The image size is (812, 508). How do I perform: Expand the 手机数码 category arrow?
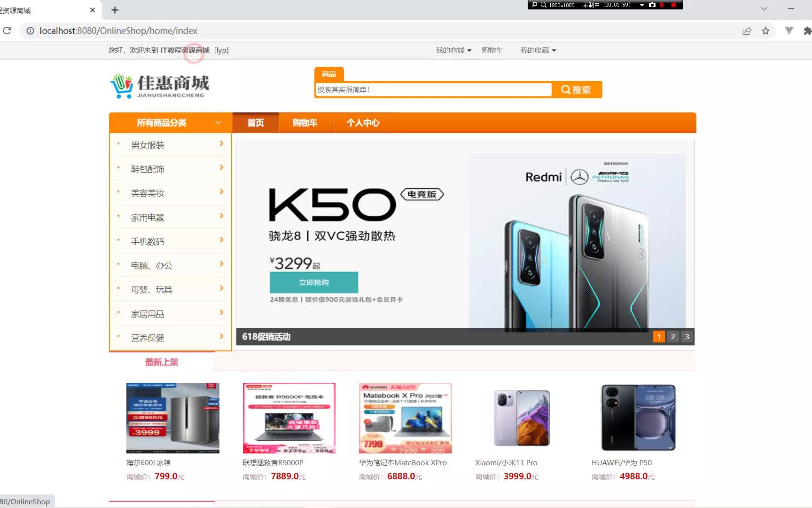[221, 240]
